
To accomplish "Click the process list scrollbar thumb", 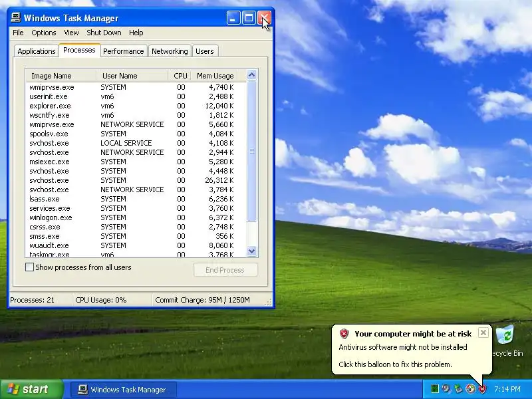I will (252, 152).
